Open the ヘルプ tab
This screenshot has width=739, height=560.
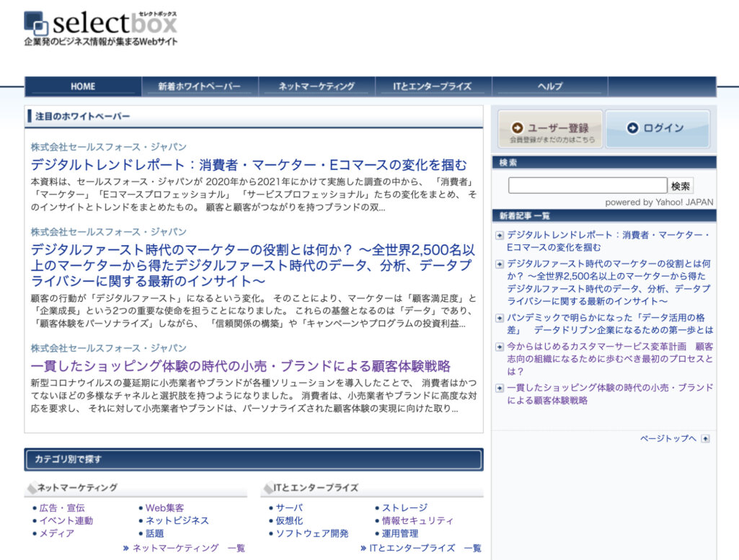tap(549, 86)
